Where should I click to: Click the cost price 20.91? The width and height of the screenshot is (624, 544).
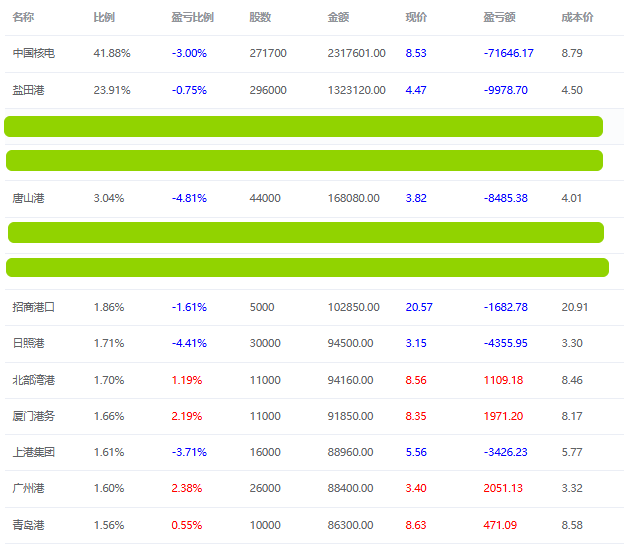[575, 307]
